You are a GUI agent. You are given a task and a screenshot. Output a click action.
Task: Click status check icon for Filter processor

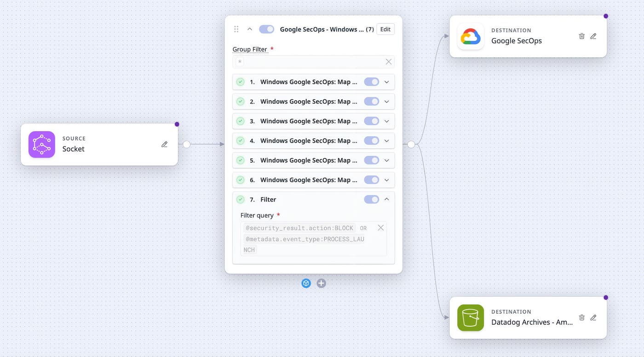point(240,199)
